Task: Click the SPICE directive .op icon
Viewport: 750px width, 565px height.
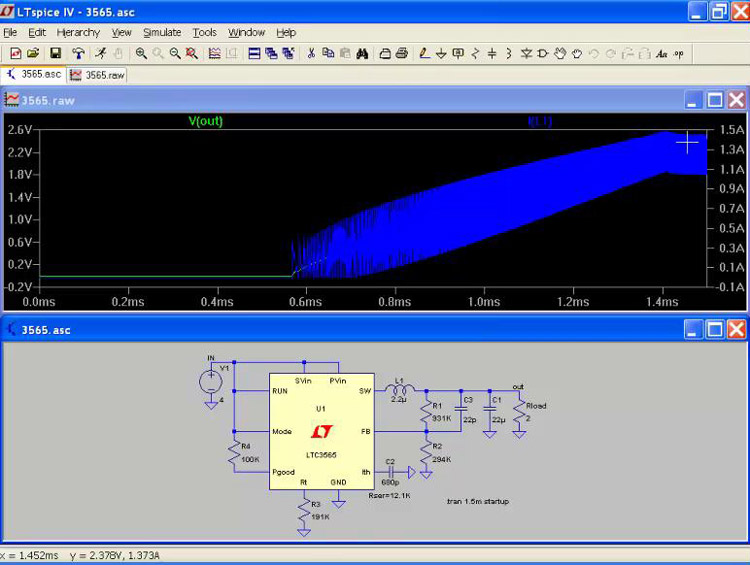Action: click(x=679, y=54)
